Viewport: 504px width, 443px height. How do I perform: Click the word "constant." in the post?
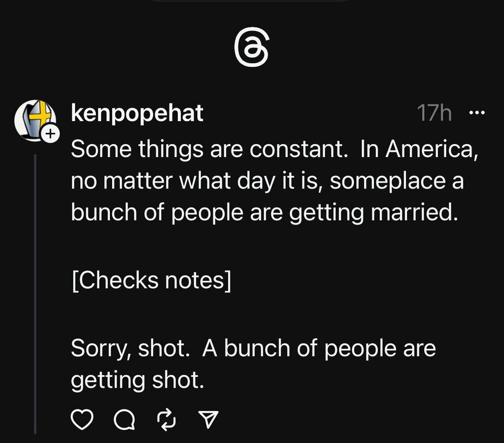point(297,149)
